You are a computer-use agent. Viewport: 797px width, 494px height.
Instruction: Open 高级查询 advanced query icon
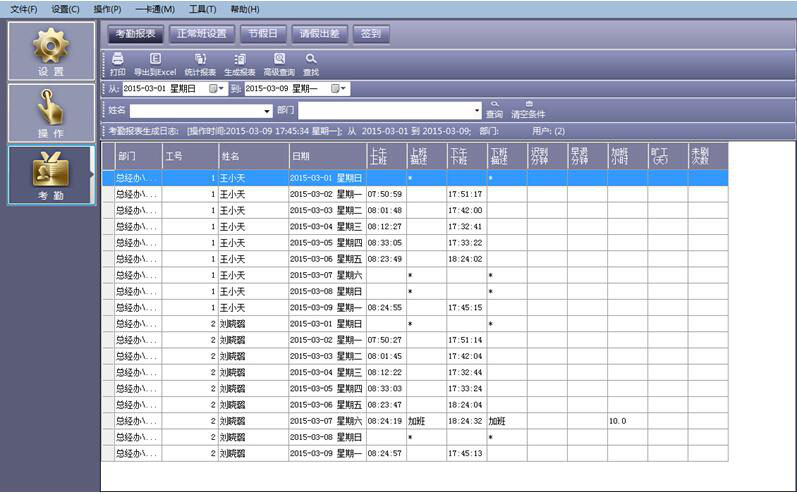[x=279, y=59]
